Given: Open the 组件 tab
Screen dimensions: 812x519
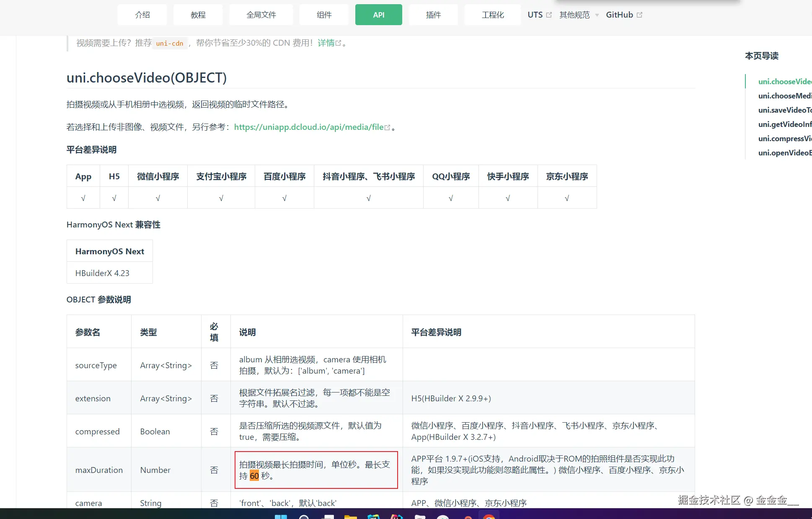Looking at the screenshot, I should point(324,15).
